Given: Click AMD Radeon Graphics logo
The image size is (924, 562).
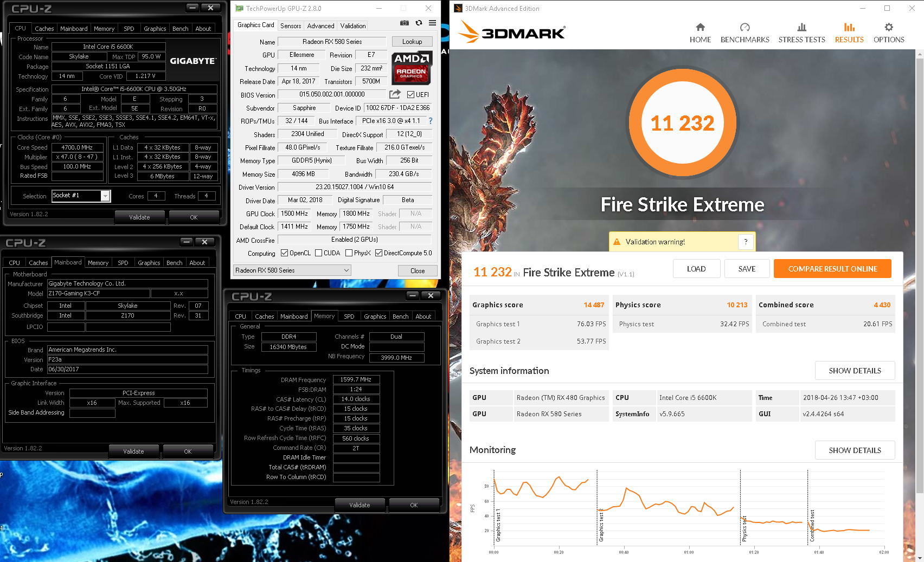Looking at the screenshot, I should click(412, 68).
